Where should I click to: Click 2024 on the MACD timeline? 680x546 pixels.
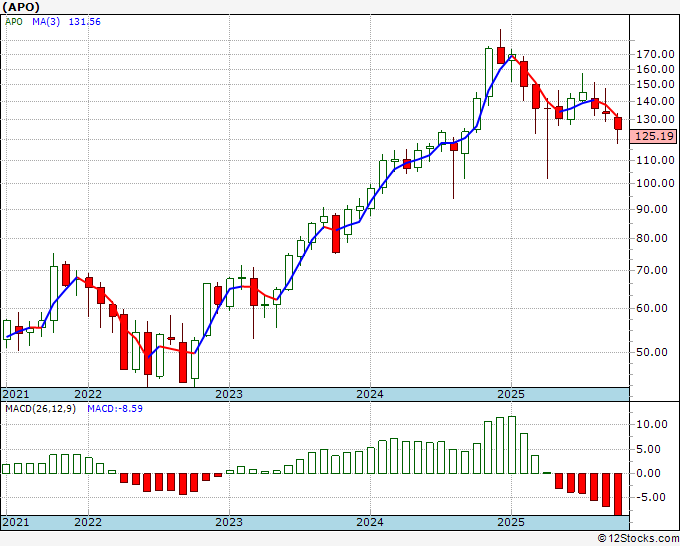[x=370, y=522]
